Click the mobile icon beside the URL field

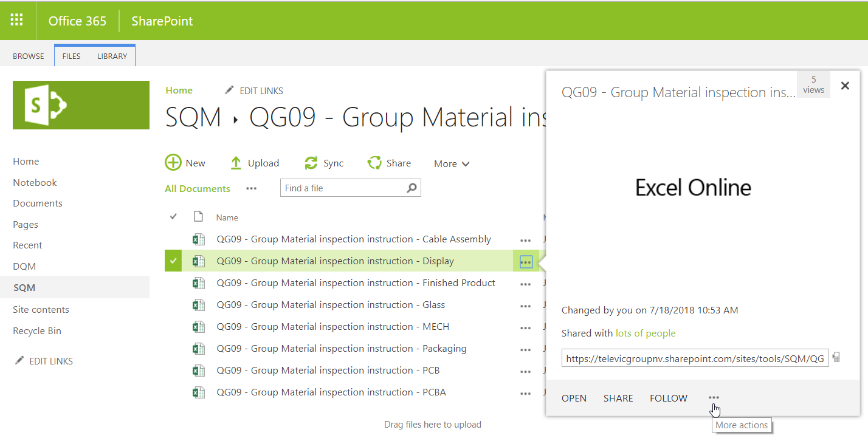(836, 358)
